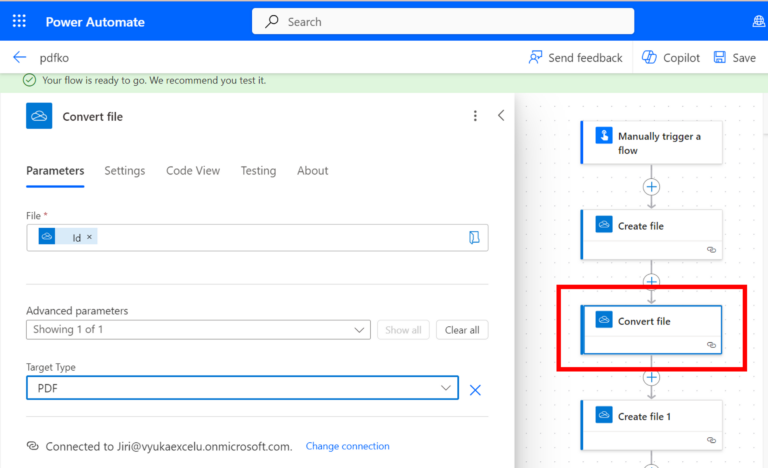Open the app launcher waffle icon
This screenshot has width=768, height=468.
tap(19, 21)
